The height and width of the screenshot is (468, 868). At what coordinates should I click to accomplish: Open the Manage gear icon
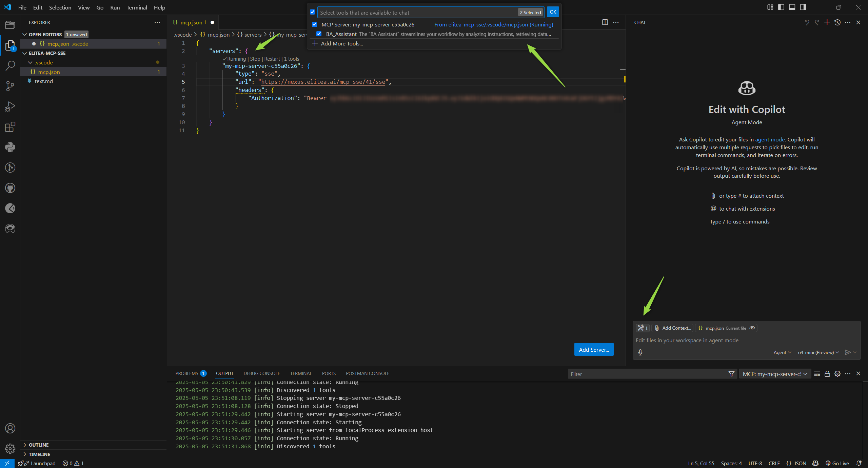pos(10,449)
